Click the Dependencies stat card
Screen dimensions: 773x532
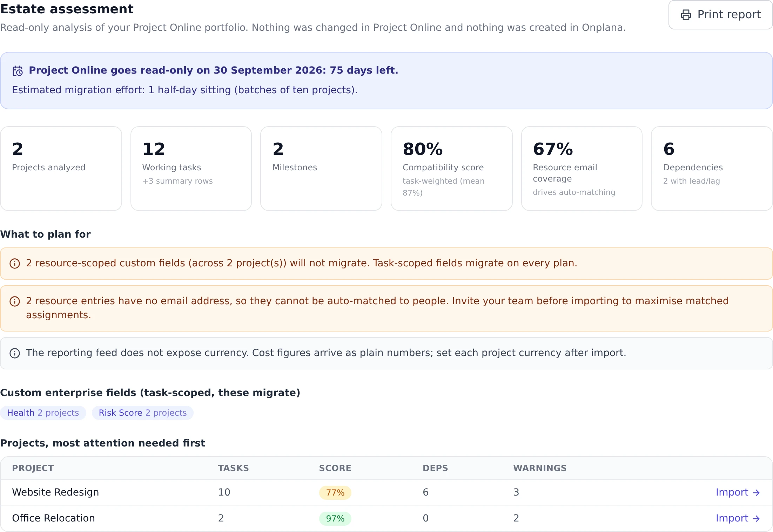pyautogui.click(x=712, y=169)
